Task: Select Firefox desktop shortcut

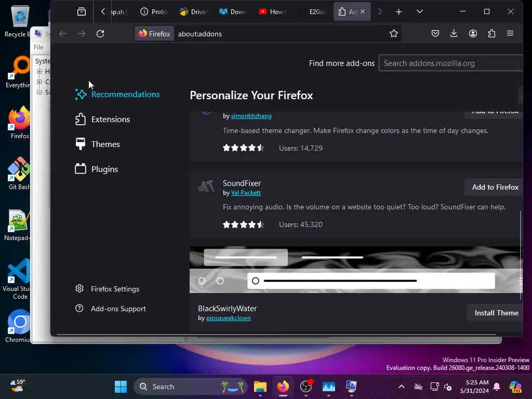Action: 19,123
